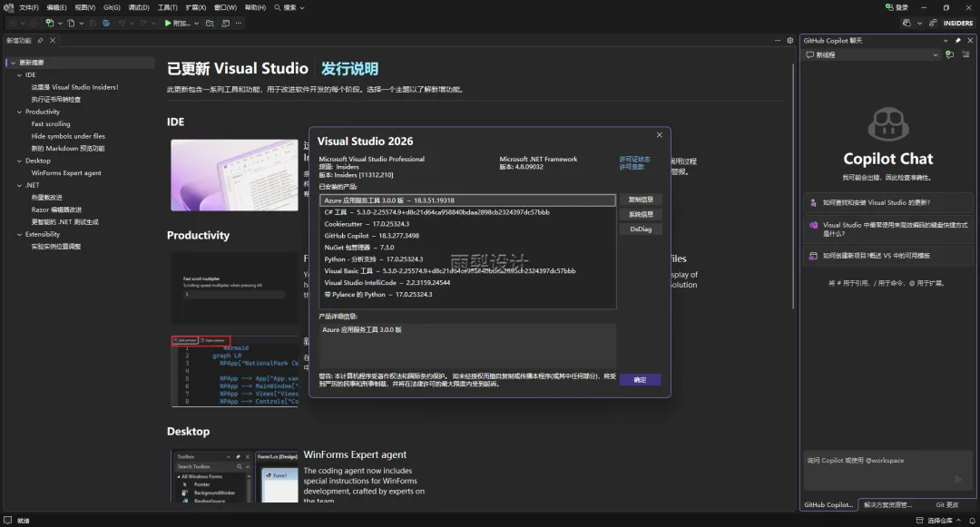Viewport: 980px width, 527px height.
Task: Close the GitHub Copilot chat panel
Action: tap(970, 41)
